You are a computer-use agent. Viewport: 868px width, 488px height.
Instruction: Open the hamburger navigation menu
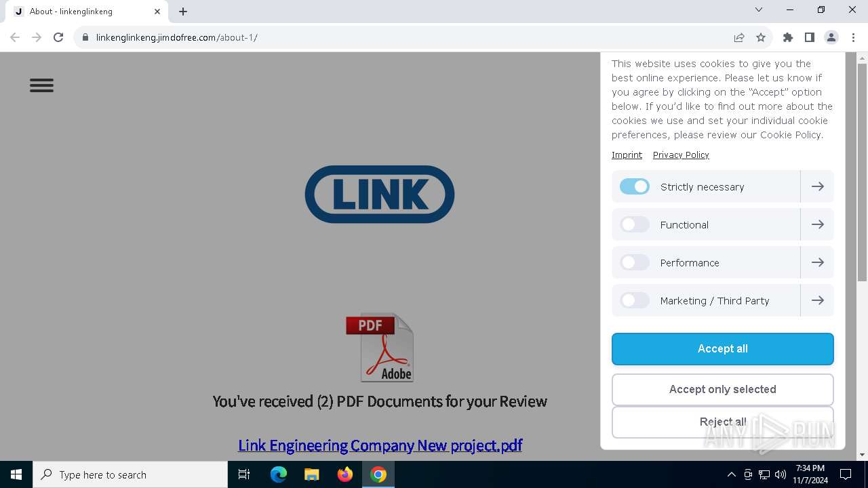tap(41, 85)
